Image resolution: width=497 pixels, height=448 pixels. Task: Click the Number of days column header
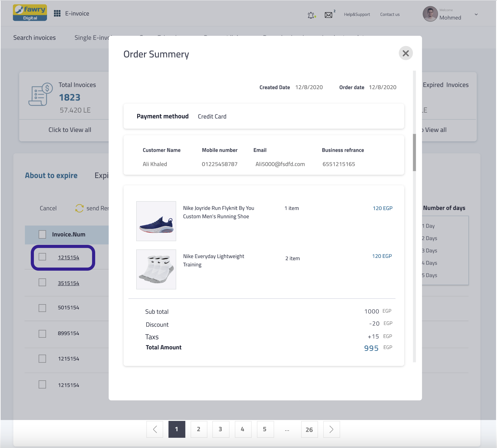[x=444, y=208]
